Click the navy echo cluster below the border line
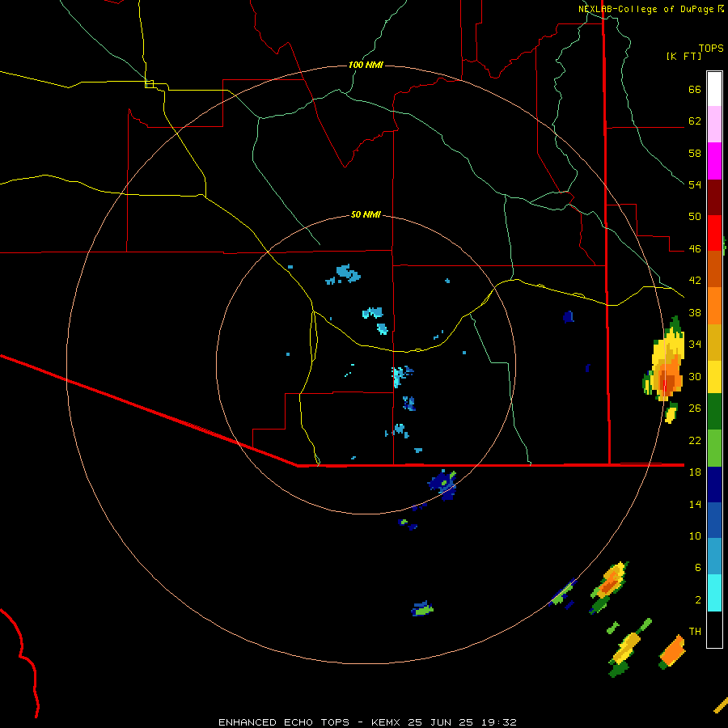The image size is (728, 728). coord(442,485)
